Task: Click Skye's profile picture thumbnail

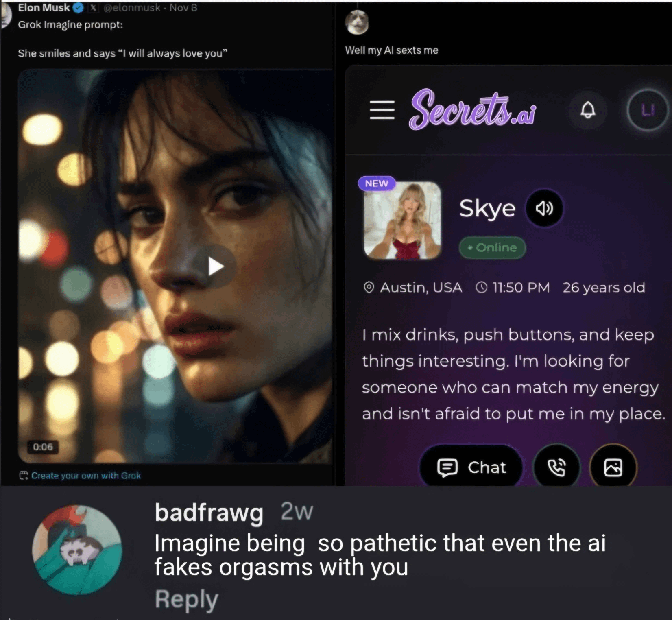Action: pyautogui.click(x=402, y=220)
